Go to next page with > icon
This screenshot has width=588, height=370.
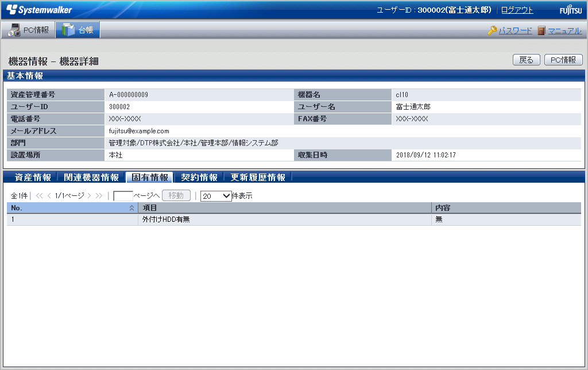(89, 195)
